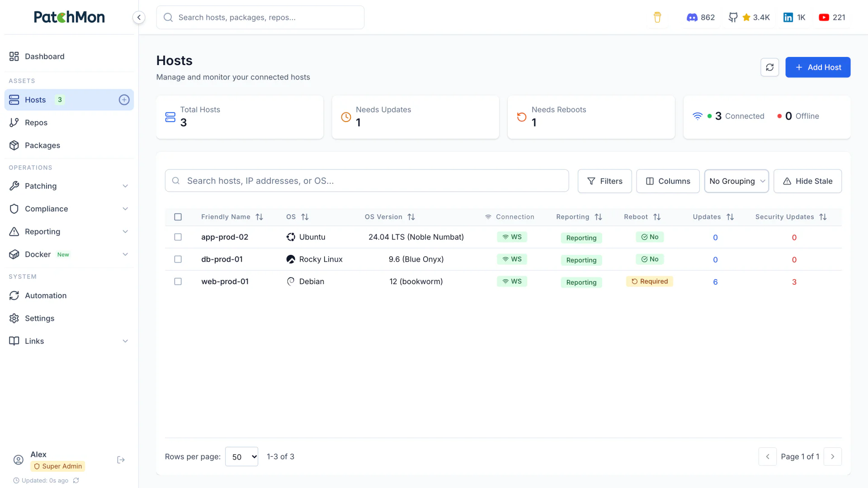Image resolution: width=868 pixels, height=488 pixels.
Task: Open Dashboard in the sidebar
Action: pos(69,56)
